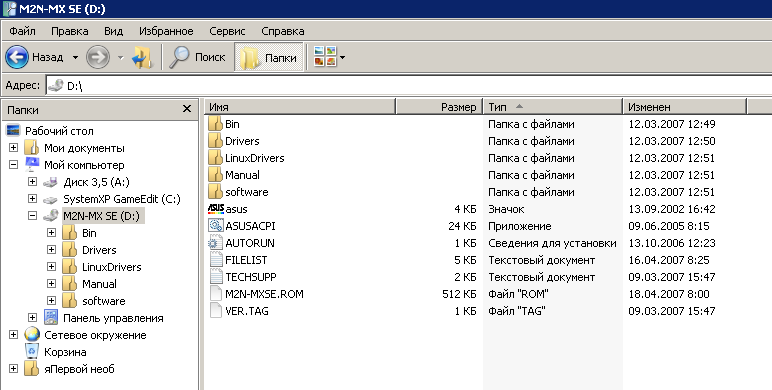This screenshot has width=772, height=390.
Task: Select the software folder icon in file list
Action: (215, 192)
